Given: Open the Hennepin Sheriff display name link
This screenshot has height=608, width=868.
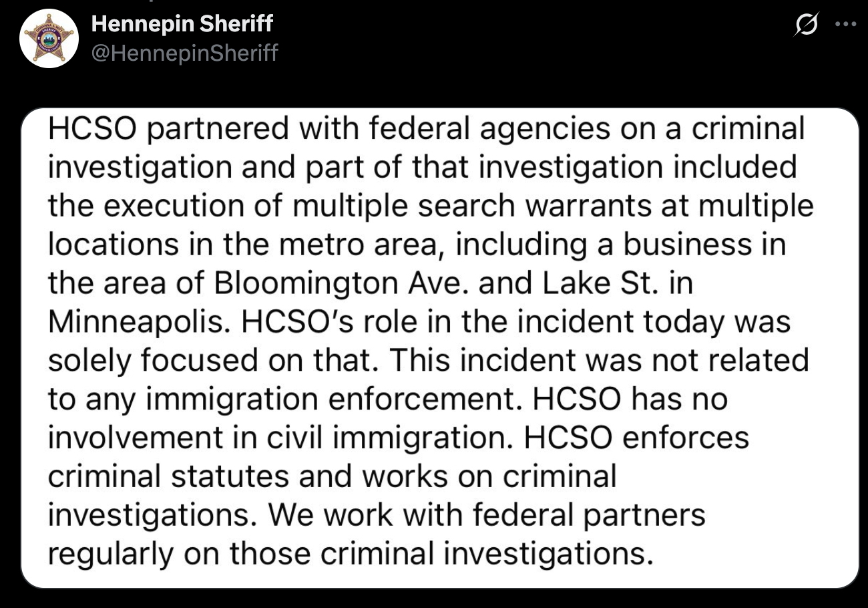Looking at the screenshot, I should [182, 24].
